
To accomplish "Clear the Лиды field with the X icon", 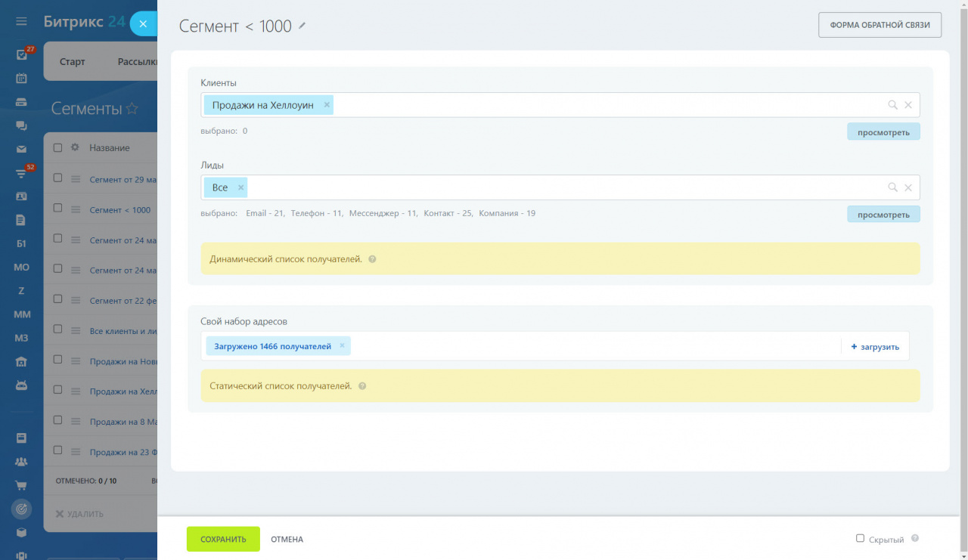I will (x=908, y=187).
